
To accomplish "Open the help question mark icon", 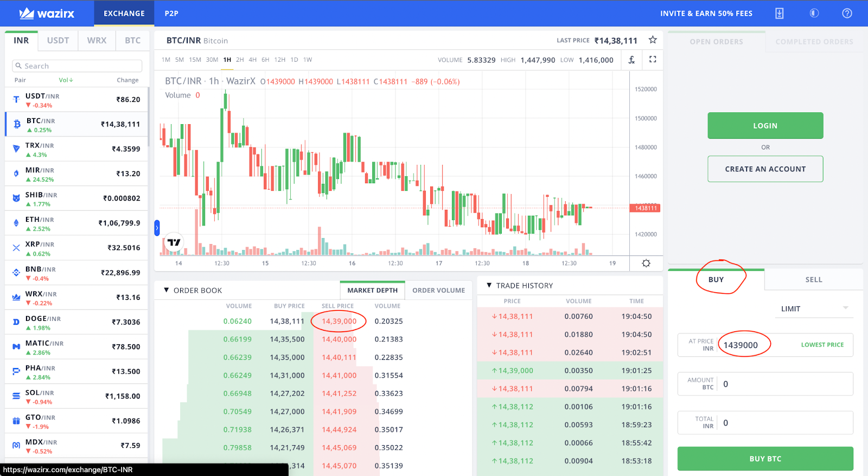I will (847, 13).
